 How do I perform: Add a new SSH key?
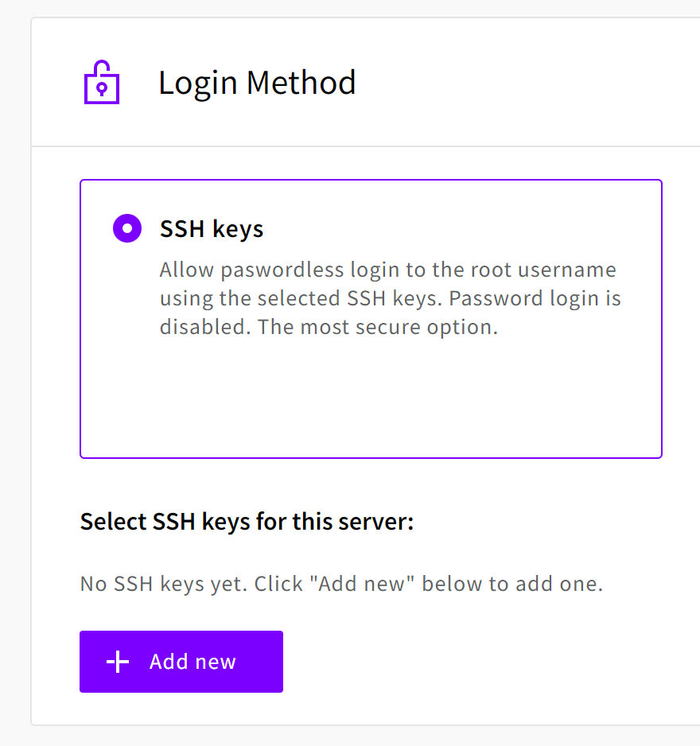pyautogui.click(x=181, y=662)
